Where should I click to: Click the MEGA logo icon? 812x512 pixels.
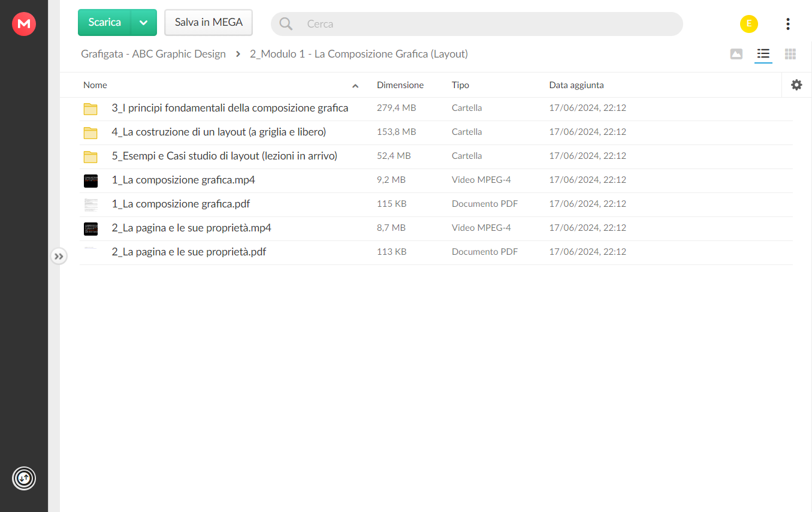[x=24, y=24]
